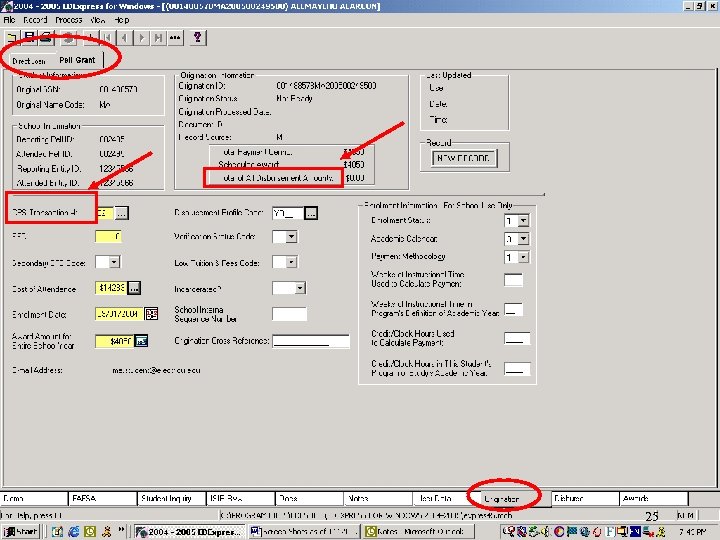Click the Print toolbar icon

(46, 38)
